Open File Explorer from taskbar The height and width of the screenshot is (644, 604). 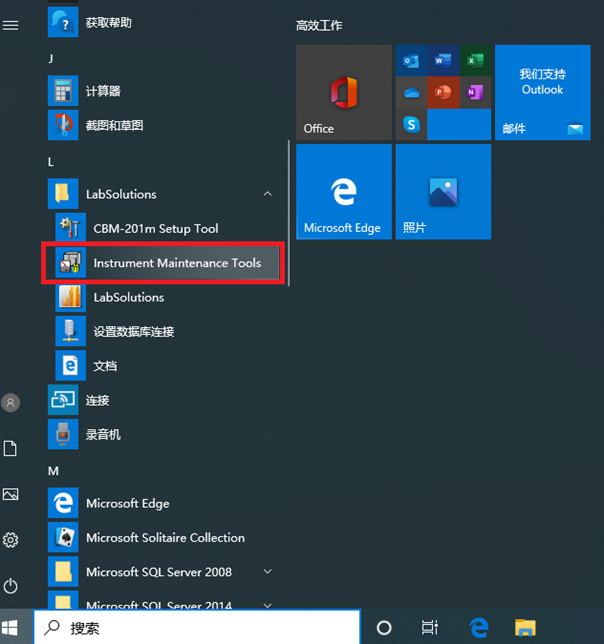pyautogui.click(x=526, y=628)
